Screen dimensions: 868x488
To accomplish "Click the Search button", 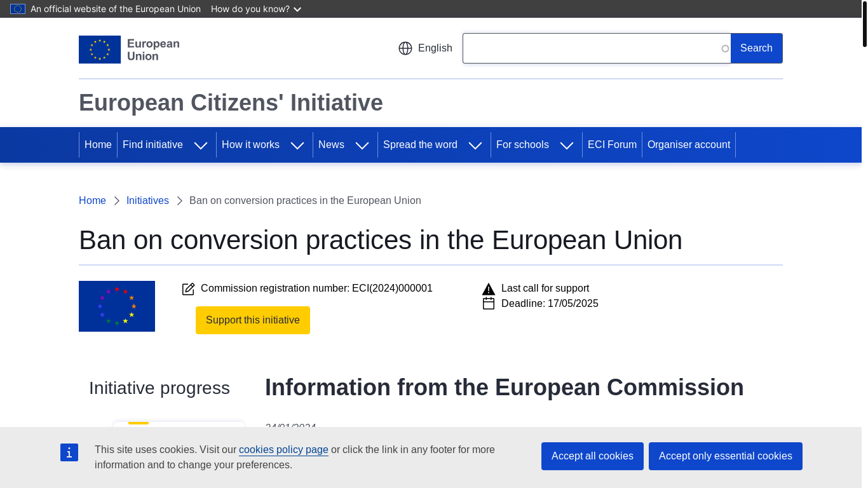I will (x=756, y=48).
